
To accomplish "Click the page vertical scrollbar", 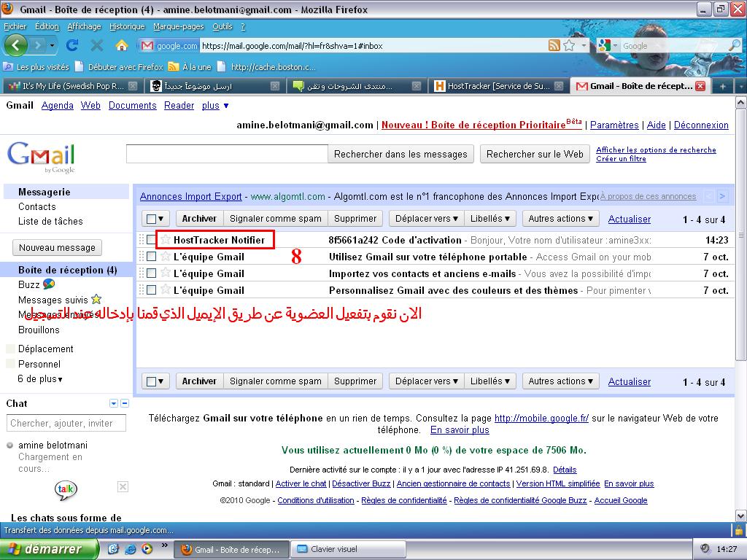I will point(740,233).
